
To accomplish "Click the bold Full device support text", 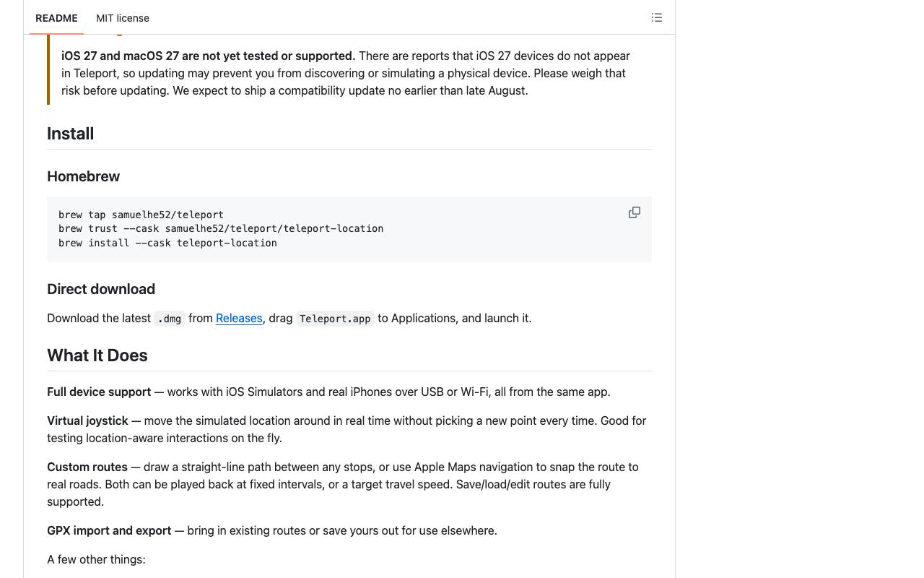I will tap(99, 392).
